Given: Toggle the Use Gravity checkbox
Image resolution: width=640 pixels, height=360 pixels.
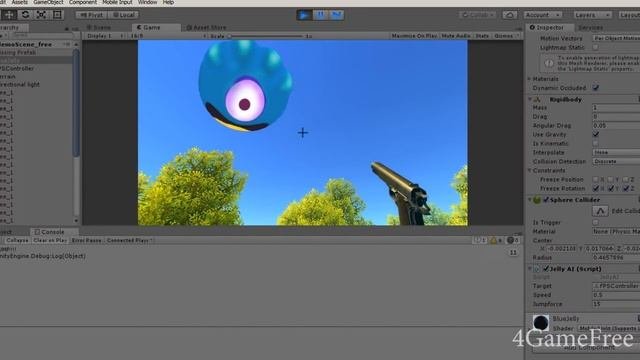Looking at the screenshot, I should tap(596, 134).
